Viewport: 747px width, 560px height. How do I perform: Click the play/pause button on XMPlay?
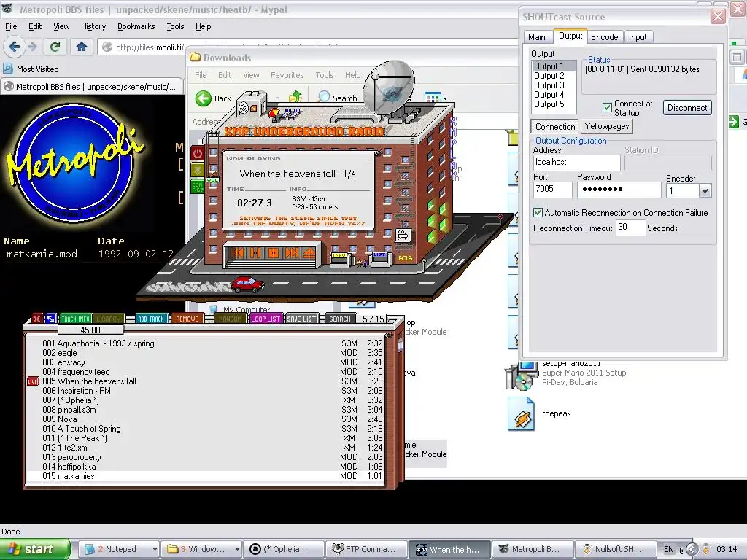click(x=255, y=253)
